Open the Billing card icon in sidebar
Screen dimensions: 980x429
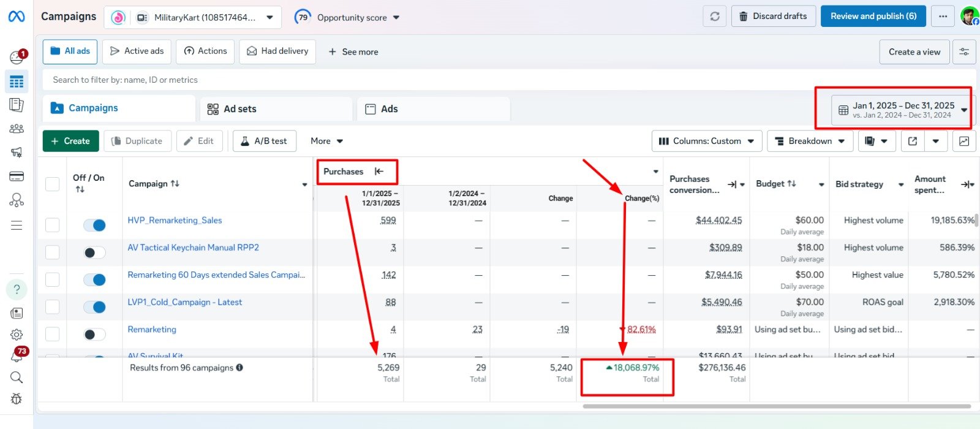[17, 177]
